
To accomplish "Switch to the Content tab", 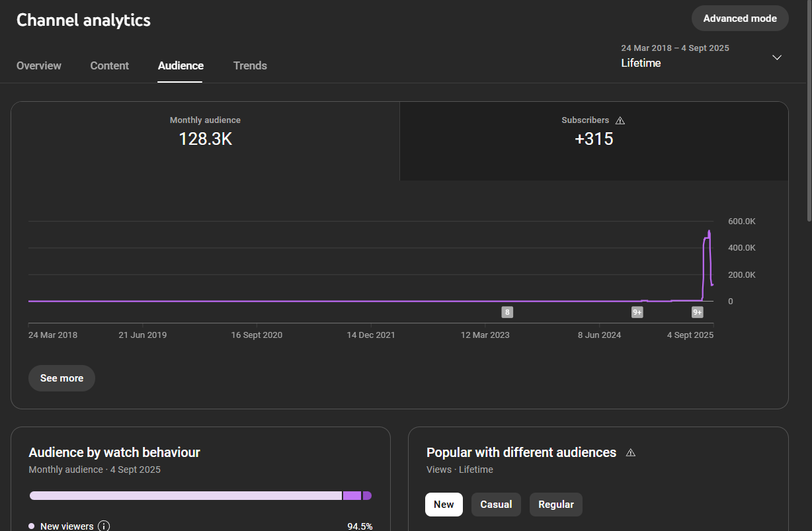I will click(x=110, y=65).
